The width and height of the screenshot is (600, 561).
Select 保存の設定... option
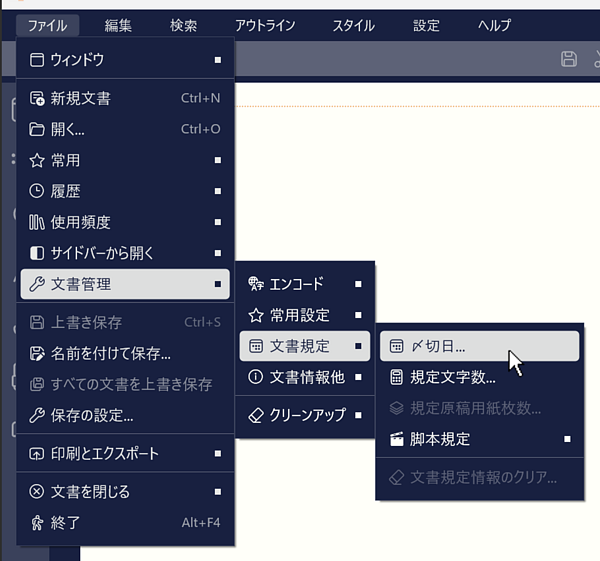[x=92, y=415]
